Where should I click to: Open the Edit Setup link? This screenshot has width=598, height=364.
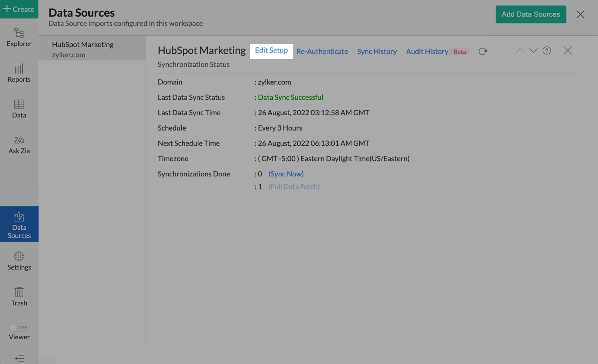[271, 50]
